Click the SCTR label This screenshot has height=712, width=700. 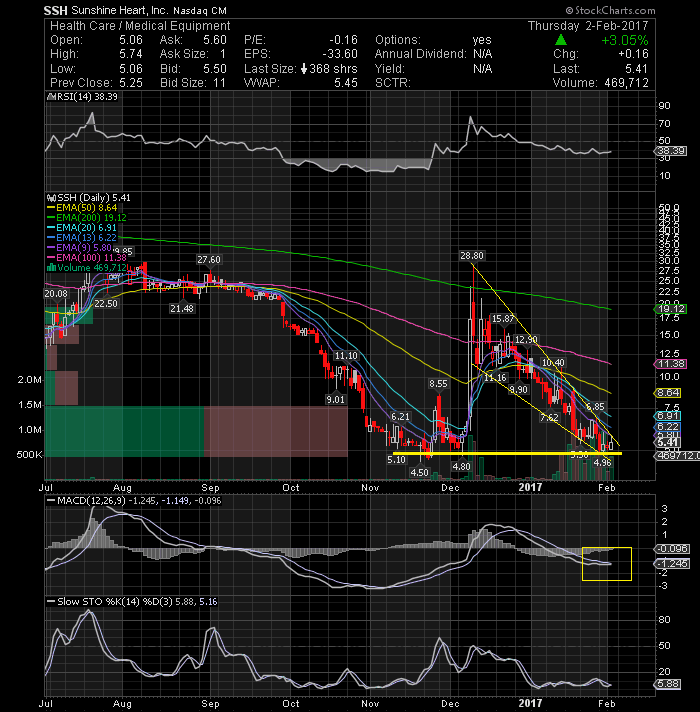pos(392,83)
